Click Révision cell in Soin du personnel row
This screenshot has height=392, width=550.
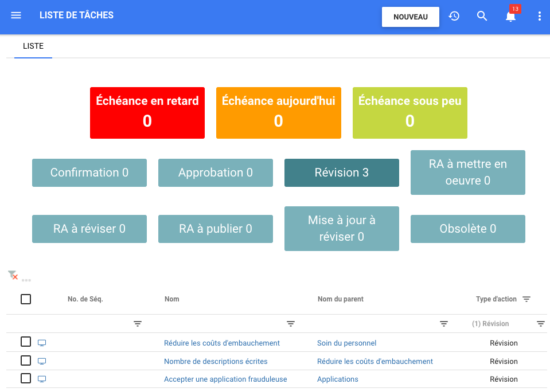[x=504, y=343]
